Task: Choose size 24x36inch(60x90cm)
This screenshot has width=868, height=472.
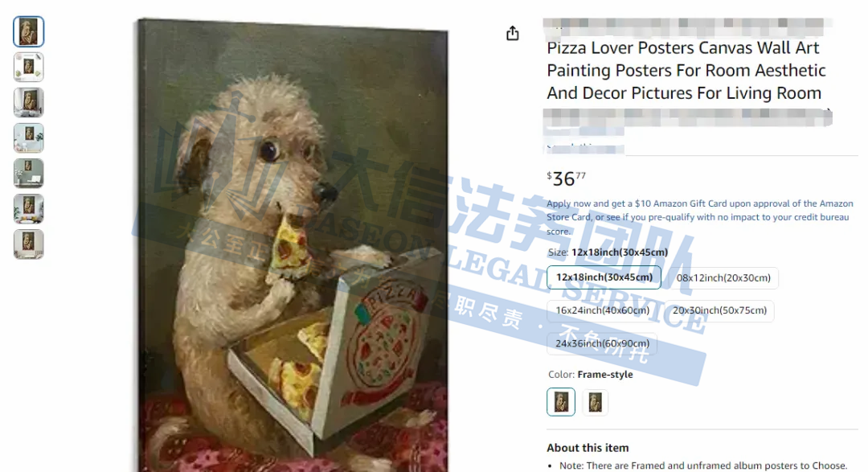Action: point(602,343)
